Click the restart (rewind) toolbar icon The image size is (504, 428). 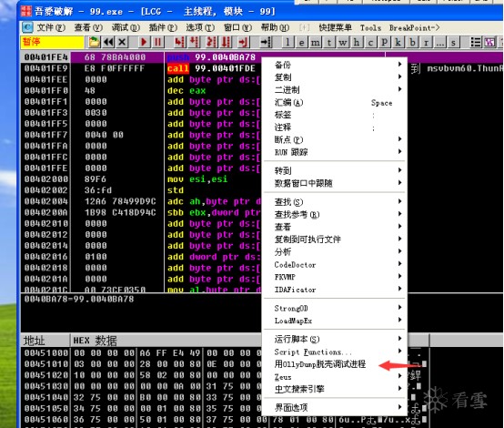point(108,42)
